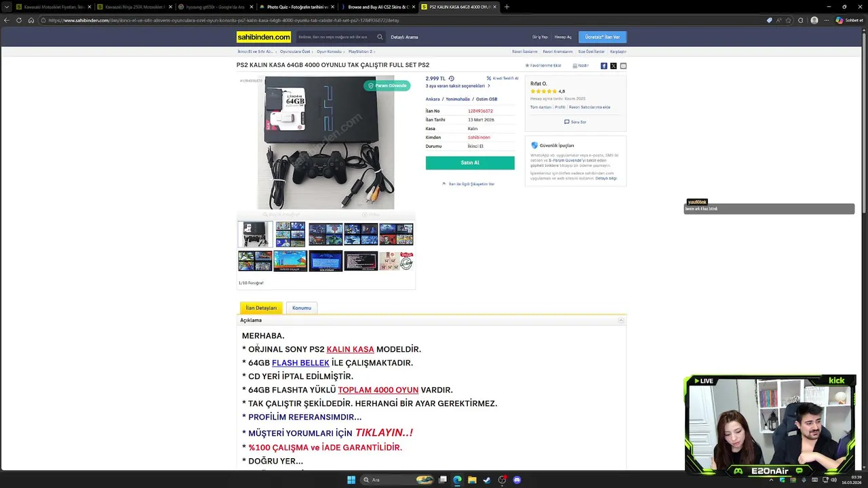
Task: Click TOPLAM 4000 OYUN link
Action: click(x=378, y=390)
